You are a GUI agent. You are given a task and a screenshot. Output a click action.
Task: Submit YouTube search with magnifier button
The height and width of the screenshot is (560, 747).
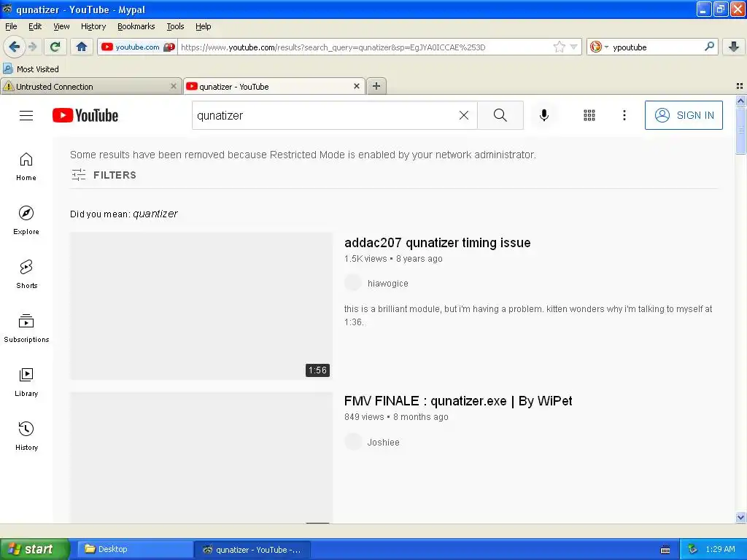500,115
